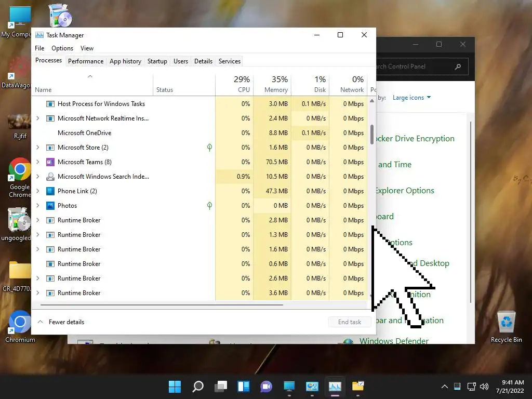Click the Microsoft Windows Search Indexer icon
This screenshot has width=532, height=399.
pos(50,177)
